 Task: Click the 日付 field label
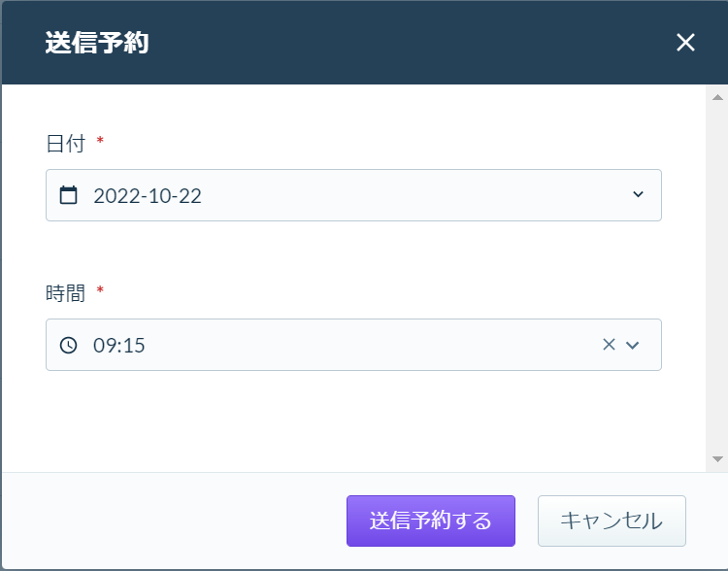(x=65, y=144)
